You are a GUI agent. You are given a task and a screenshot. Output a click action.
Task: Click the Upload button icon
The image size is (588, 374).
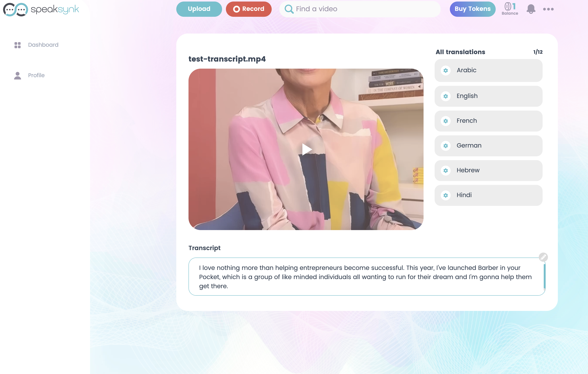point(199,9)
